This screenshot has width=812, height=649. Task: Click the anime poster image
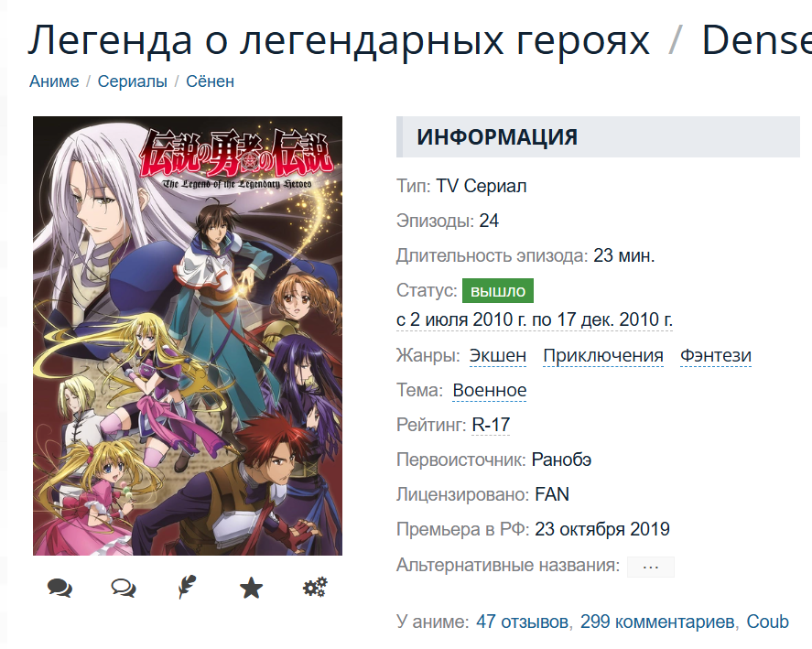[x=188, y=336]
